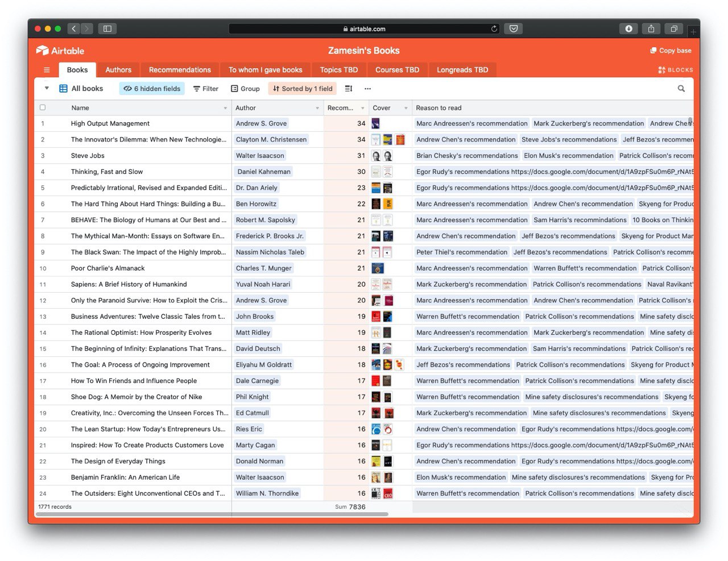This screenshot has height=561, width=728.
Task: Click the airtable.com address bar
Action: 364,28
